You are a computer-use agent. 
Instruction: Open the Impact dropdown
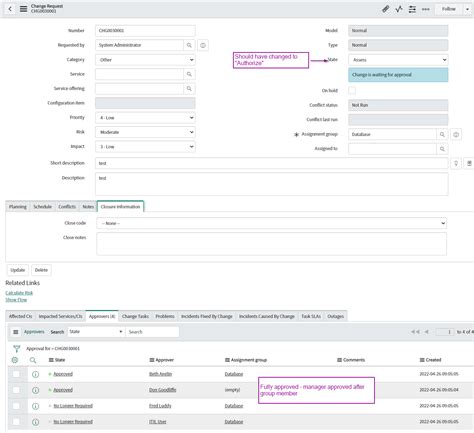pyautogui.click(x=145, y=147)
